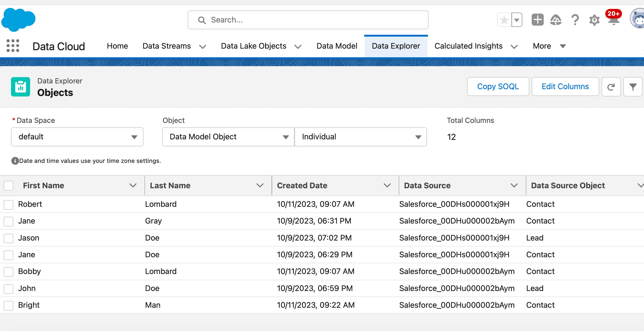Open the Last Name column menu chevron
Screen dimensions: 644x331
(260, 185)
